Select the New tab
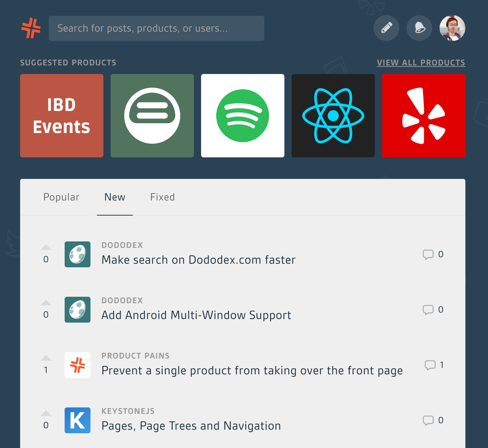This screenshot has width=488, height=448. [x=115, y=197]
